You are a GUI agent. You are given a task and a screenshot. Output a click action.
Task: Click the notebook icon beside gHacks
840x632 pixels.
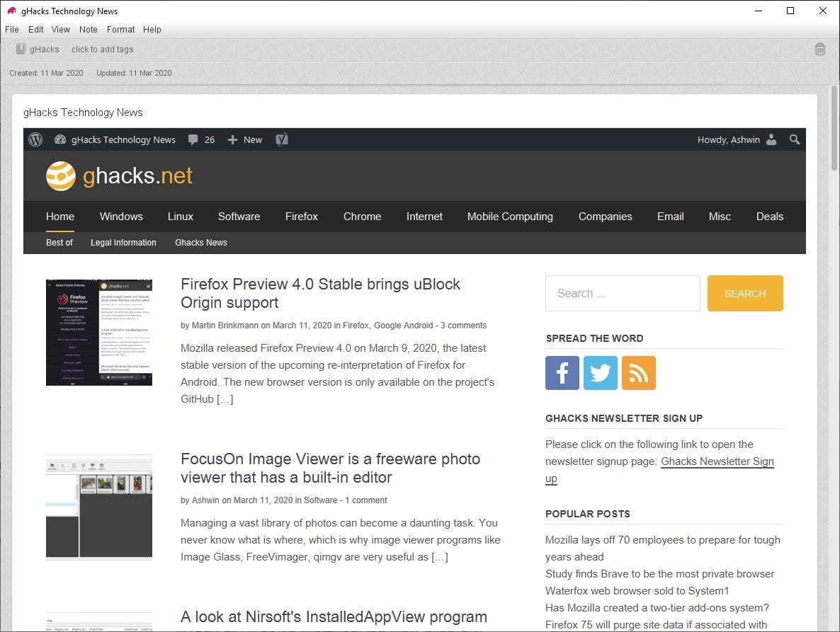coord(21,50)
